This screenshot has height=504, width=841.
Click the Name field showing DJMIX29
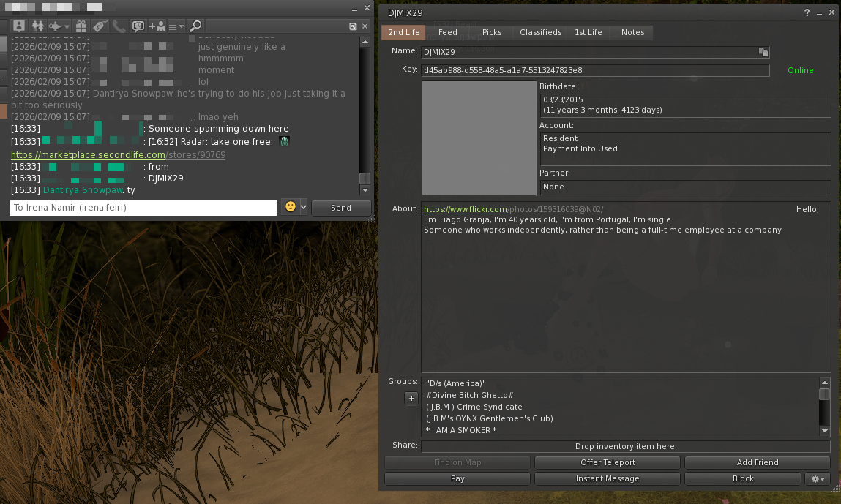coord(595,52)
